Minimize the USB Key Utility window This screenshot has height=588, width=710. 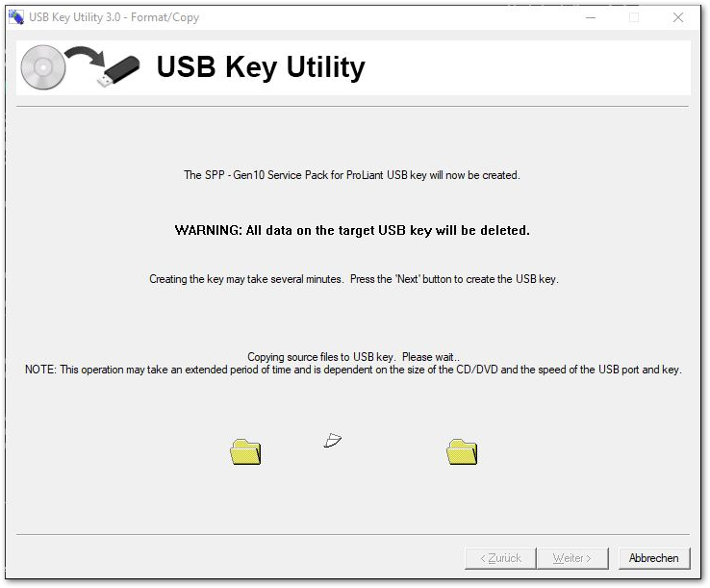pos(591,17)
